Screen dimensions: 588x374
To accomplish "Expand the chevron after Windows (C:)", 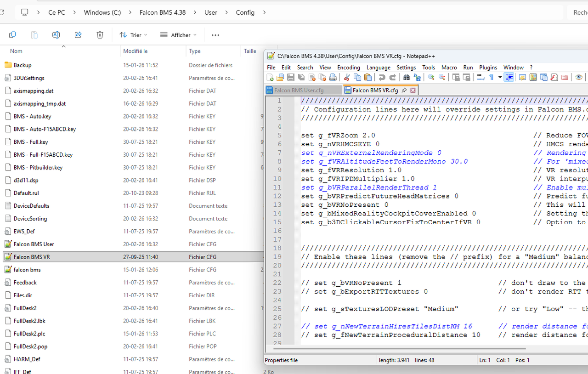I will pos(130,12).
